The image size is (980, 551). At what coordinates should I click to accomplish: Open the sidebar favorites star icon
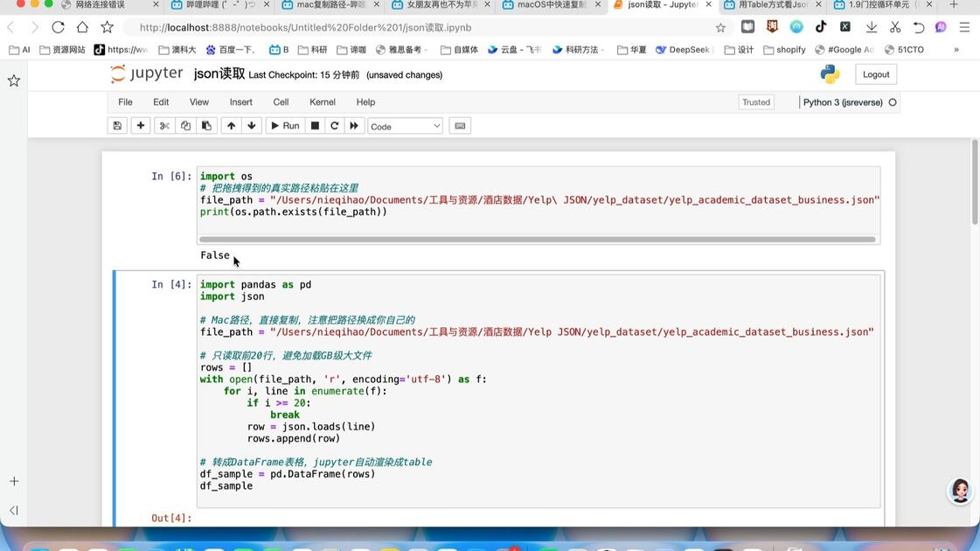pyautogui.click(x=14, y=80)
